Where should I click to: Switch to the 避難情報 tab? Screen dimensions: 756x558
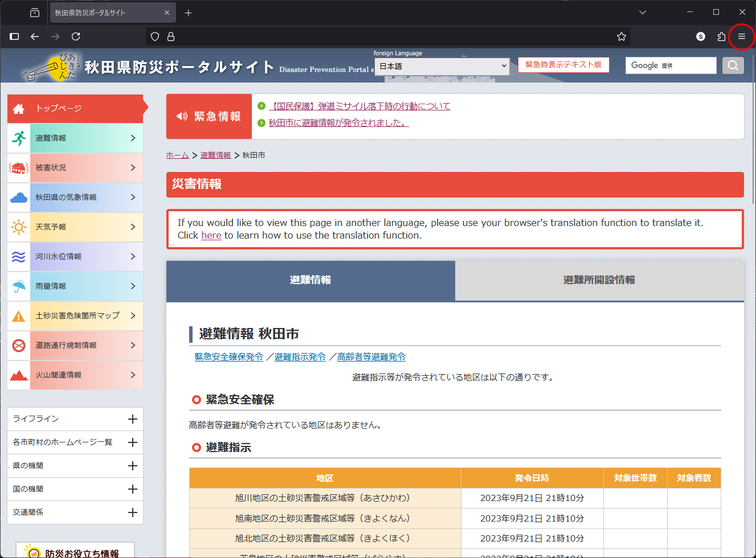(x=310, y=280)
